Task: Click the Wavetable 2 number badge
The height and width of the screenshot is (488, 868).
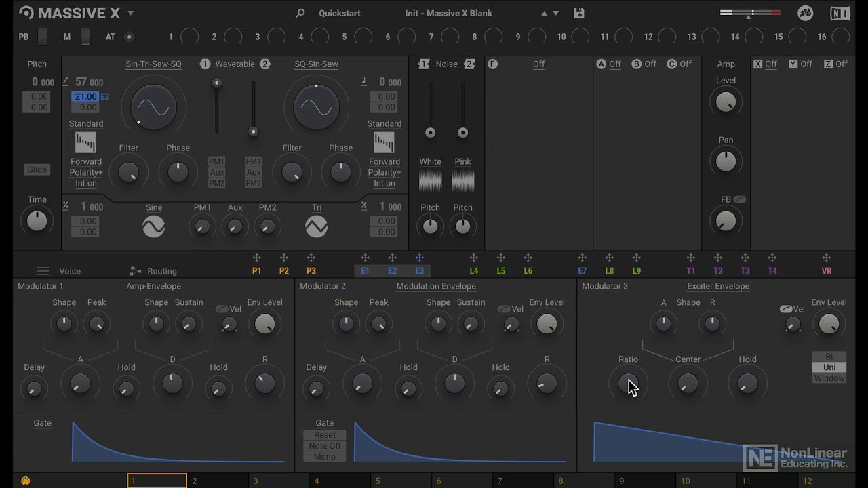Action: pos(265,64)
